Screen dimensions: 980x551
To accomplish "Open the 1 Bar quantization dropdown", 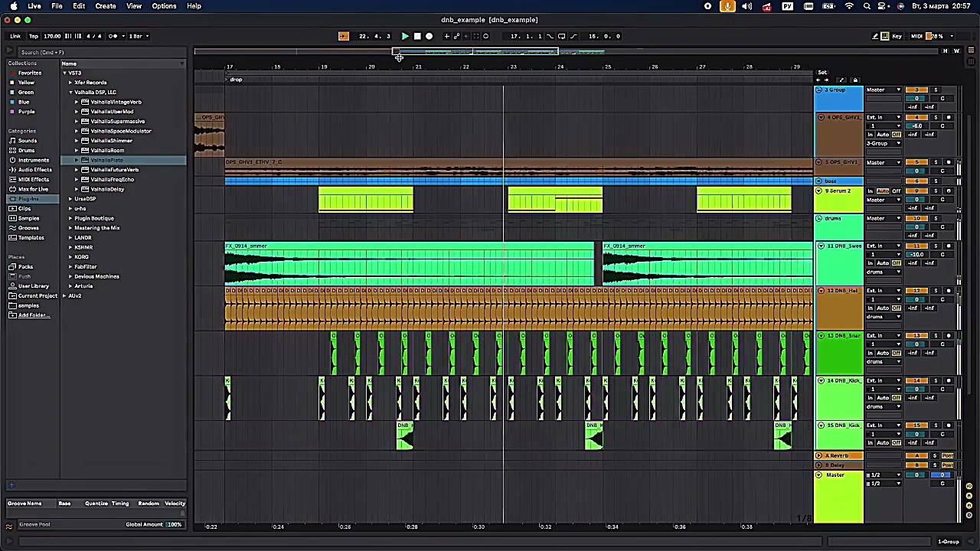I will click(x=138, y=36).
